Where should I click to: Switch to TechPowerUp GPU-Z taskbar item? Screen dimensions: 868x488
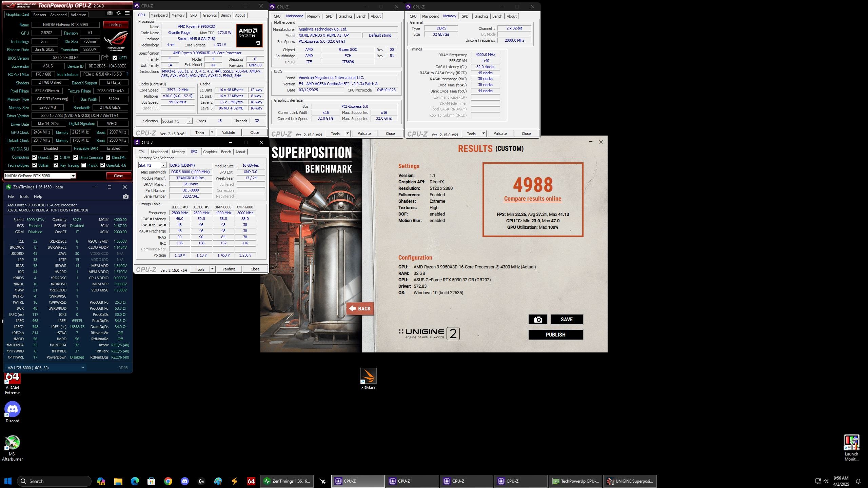(575, 481)
